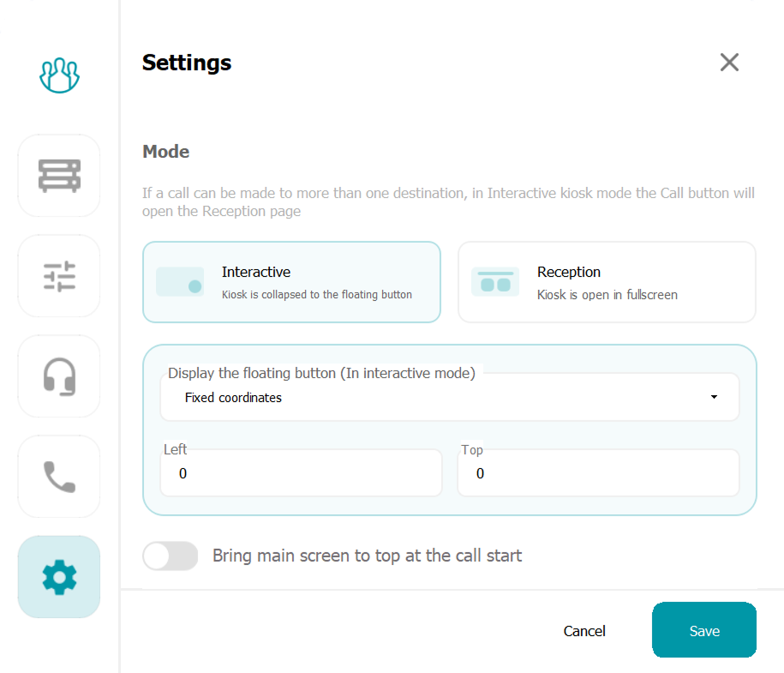784x673 pixels.
Task: Choose Reception mode option card
Action: (607, 282)
